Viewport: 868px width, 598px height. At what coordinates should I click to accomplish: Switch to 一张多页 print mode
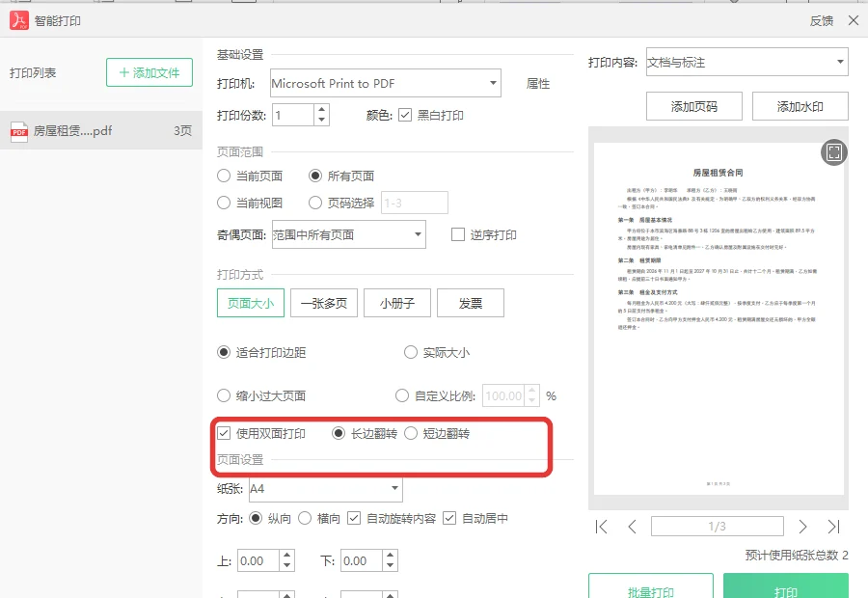[324, 303]
